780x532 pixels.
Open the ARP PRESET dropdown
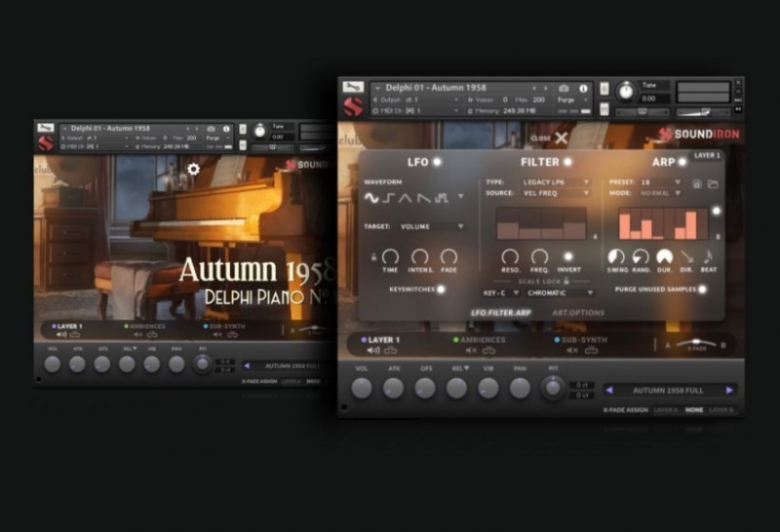[660, 182]
